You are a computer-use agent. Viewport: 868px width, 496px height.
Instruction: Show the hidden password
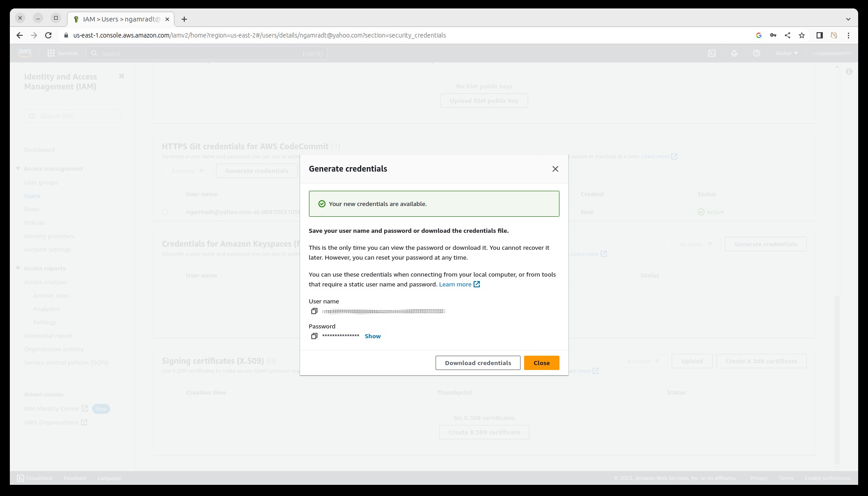[373, 336]
